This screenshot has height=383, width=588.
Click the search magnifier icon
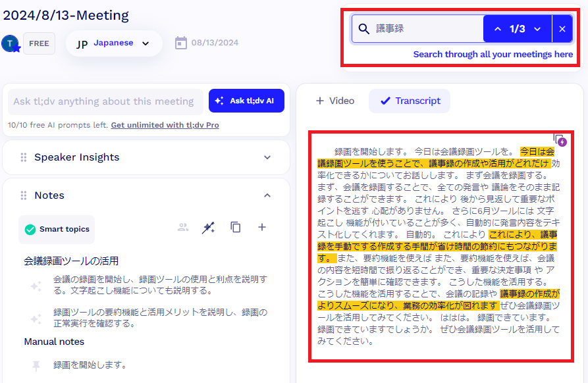tap(363, 30)
